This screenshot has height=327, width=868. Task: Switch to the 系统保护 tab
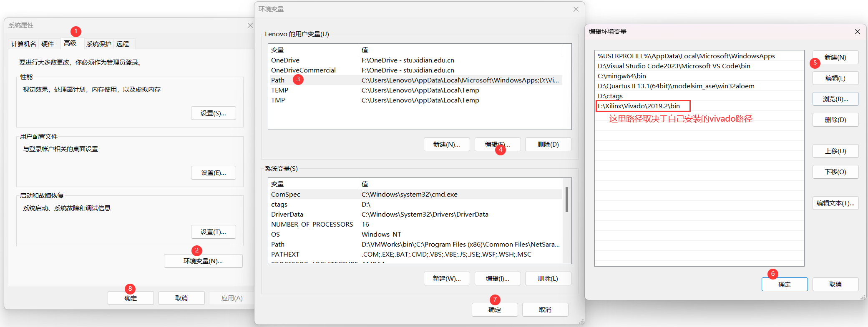(99, 44)
